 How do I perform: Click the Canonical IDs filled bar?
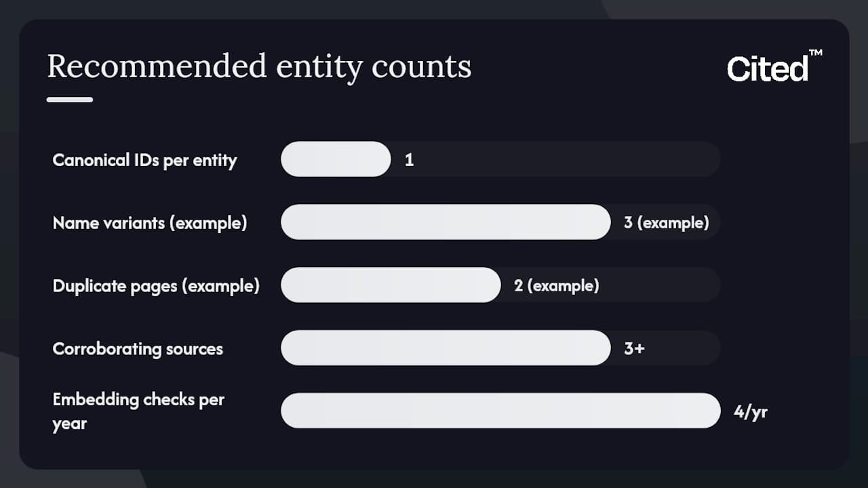[336, 159]
